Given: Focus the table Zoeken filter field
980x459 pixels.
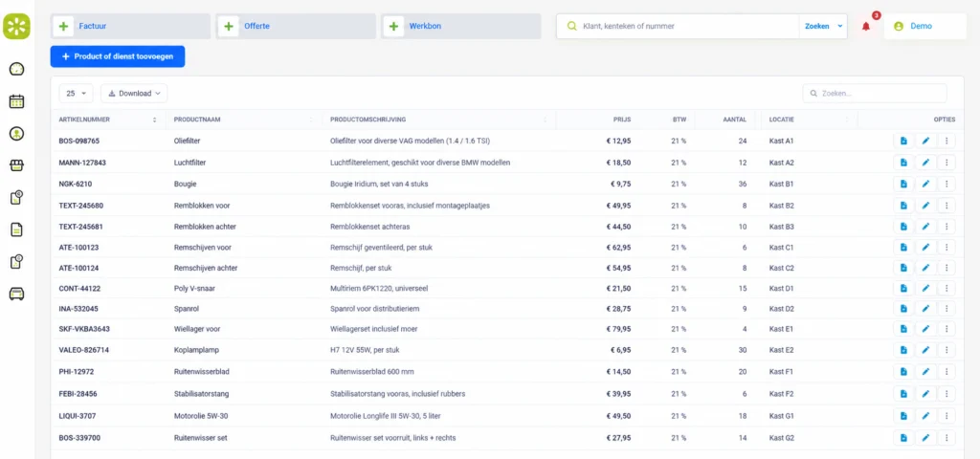Looking at the screenshot, I should [x=875, y=93].
